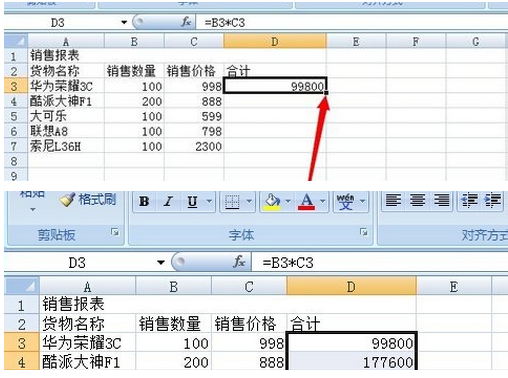508x378 pixels.
Task: Select upper sheet cell 销售报表
Action: [x=66, y=56]
